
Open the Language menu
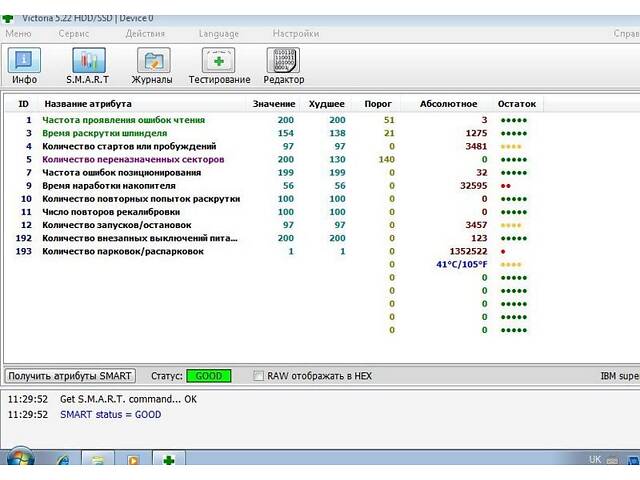(219, 33)
